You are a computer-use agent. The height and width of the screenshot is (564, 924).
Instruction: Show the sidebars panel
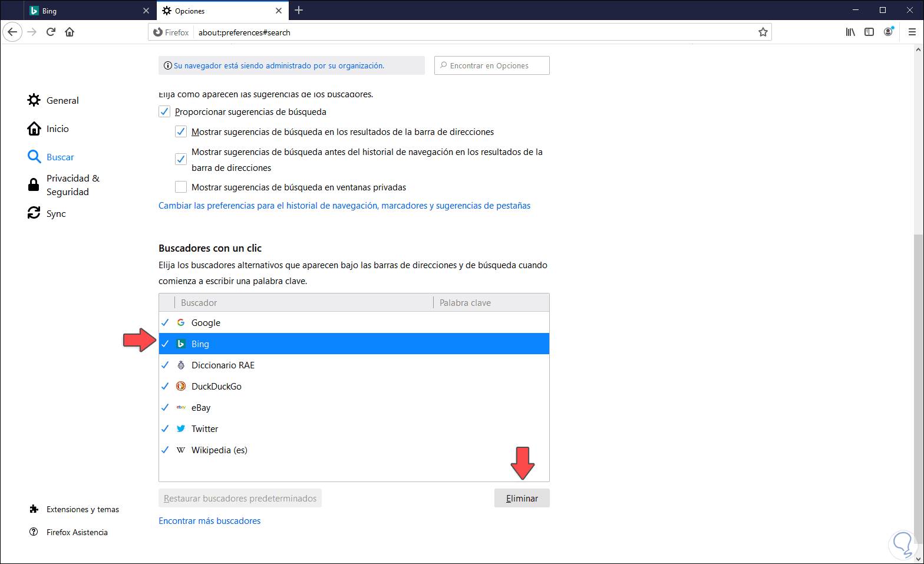(869, 32)
